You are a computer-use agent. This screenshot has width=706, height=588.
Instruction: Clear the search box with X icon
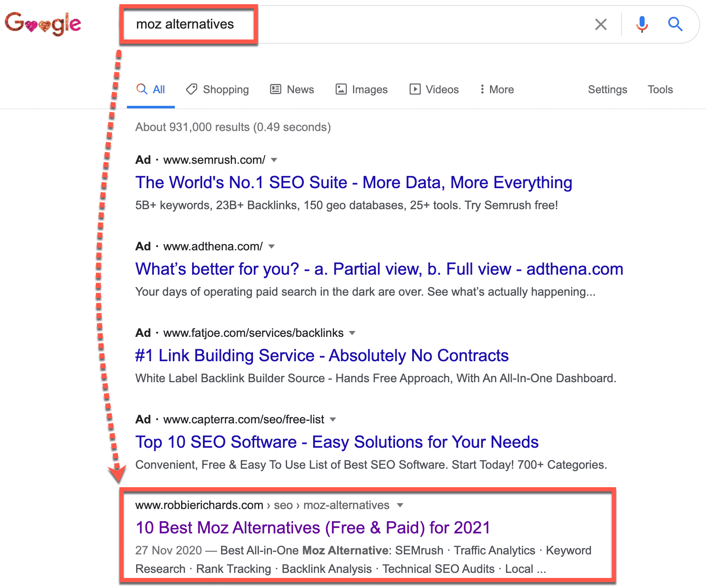[x=601, y=24]
